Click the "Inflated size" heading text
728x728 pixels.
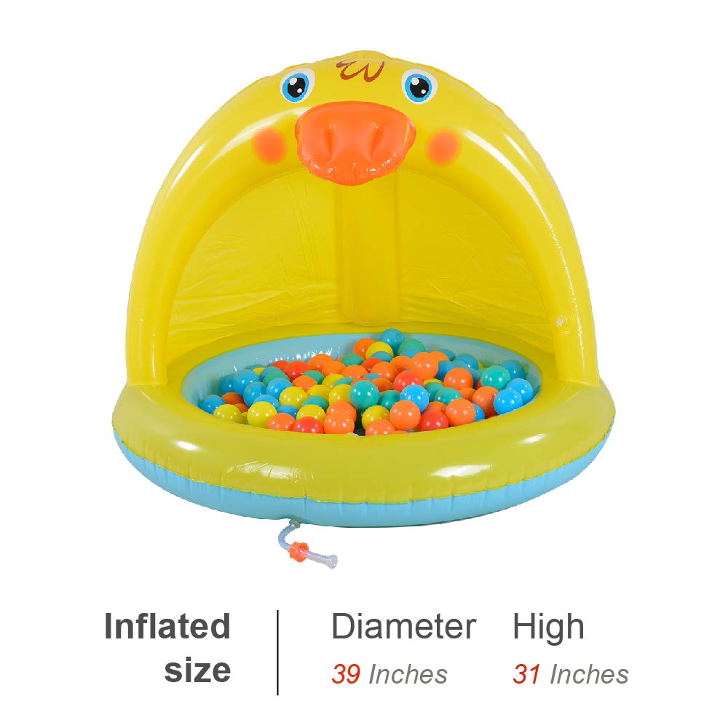[167, 648]
